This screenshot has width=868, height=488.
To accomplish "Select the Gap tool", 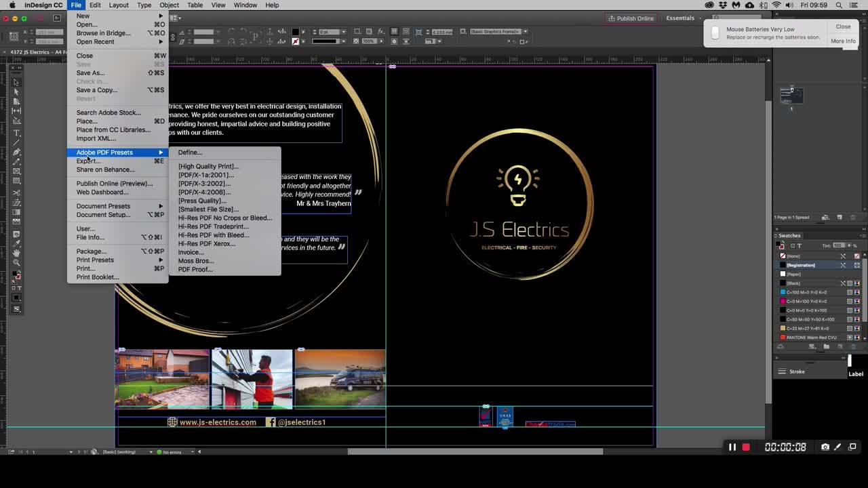I will [17, 111].
